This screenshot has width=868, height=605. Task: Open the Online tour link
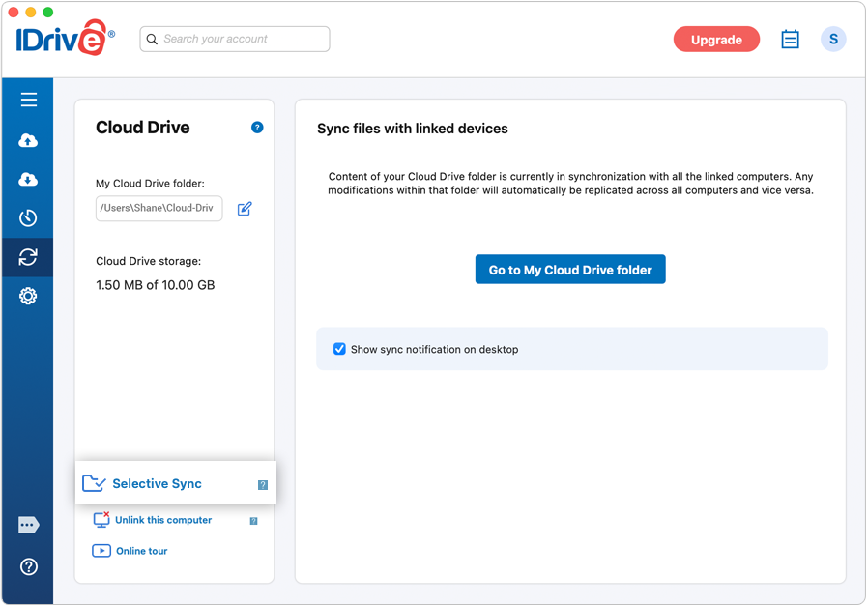(142, 551)
